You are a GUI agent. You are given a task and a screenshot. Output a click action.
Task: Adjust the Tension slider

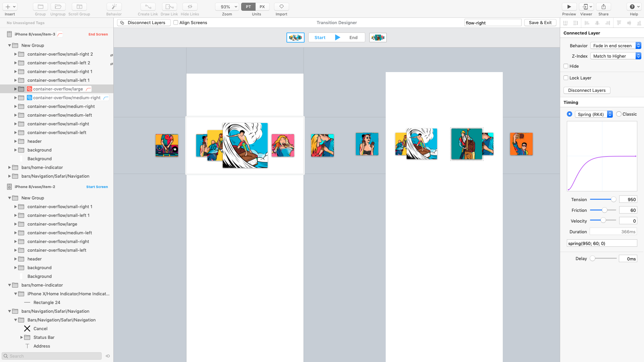click(x=613, y=199)
